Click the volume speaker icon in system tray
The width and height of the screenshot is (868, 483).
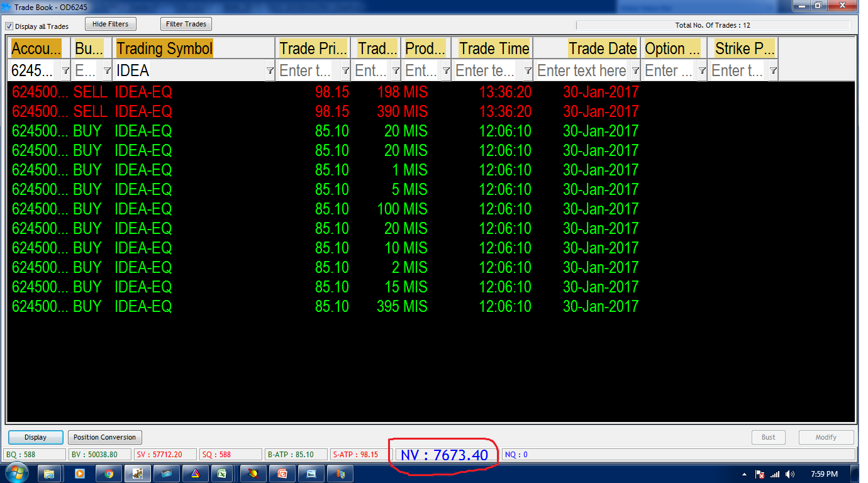[x=790, y=474]
